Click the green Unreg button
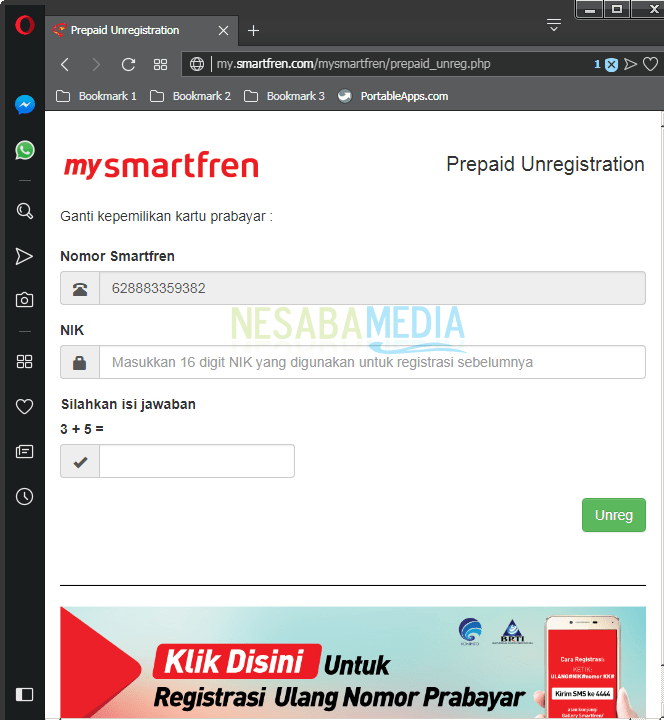This screenshot has height=720, width=664. click(614, 515)
